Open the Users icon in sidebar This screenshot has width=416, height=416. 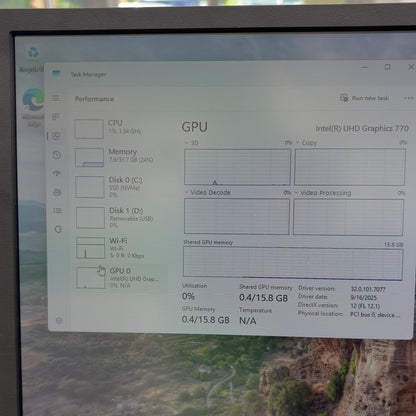pos(57,192)
